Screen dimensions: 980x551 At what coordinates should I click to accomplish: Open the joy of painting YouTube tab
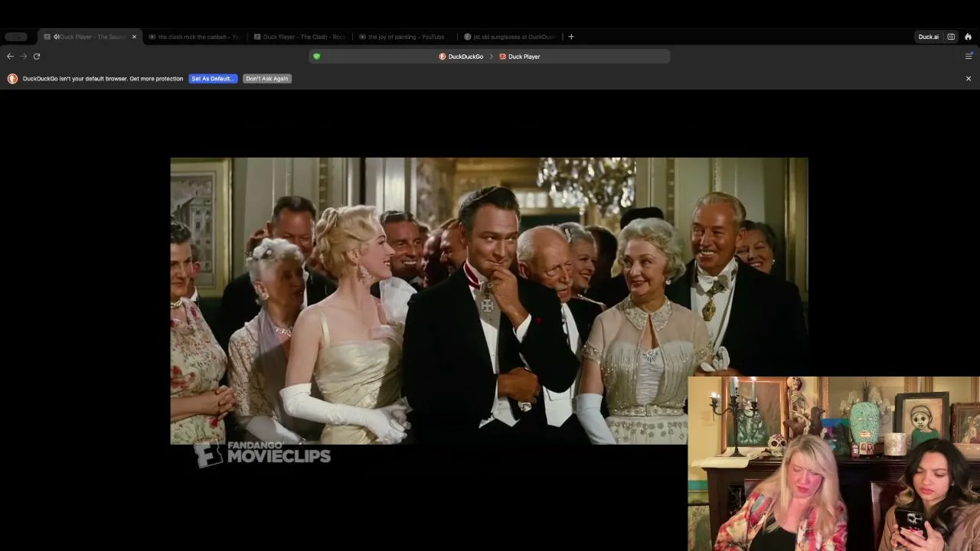405,37
